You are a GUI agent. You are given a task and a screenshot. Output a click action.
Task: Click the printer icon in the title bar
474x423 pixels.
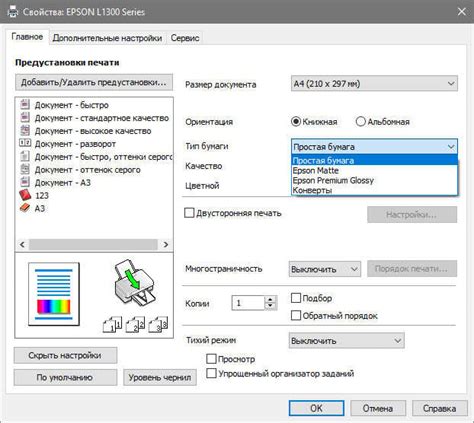pos(13,12)
